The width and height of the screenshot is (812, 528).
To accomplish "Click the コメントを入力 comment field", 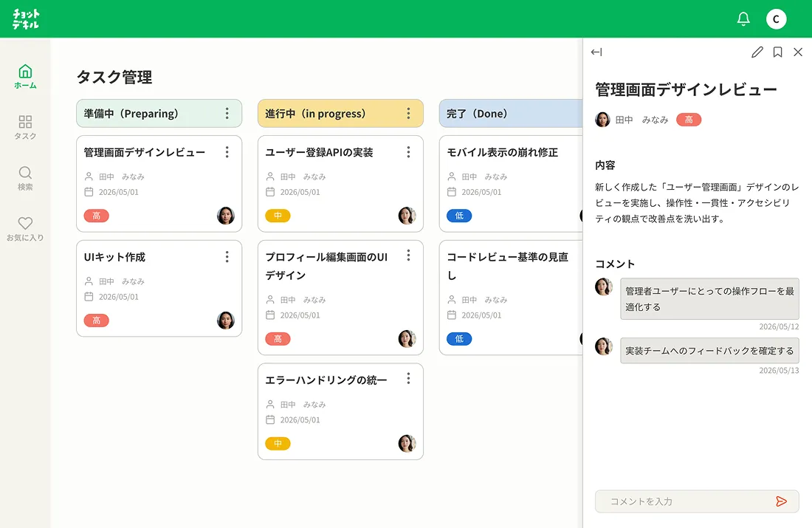I will click(x=687, y=501).
